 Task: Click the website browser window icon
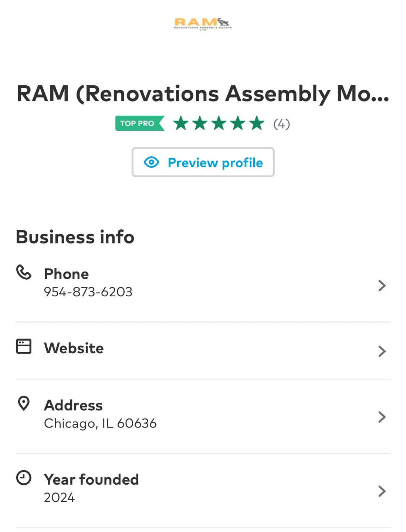point(24,347)
